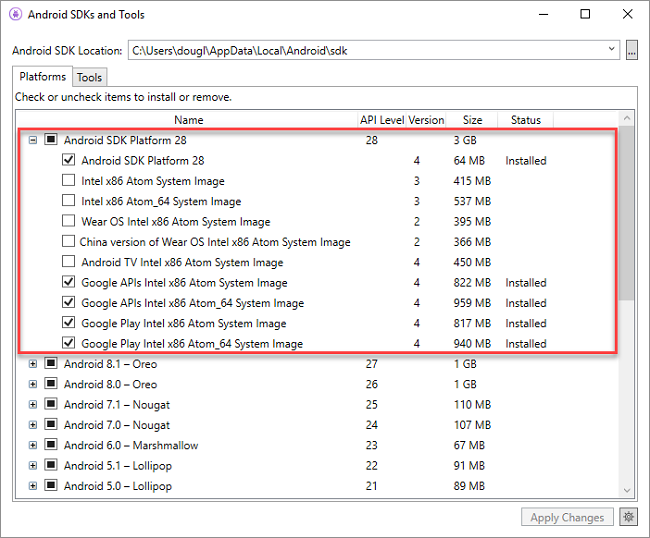
Task: Click the Apply Changes button
Action: 567,517
